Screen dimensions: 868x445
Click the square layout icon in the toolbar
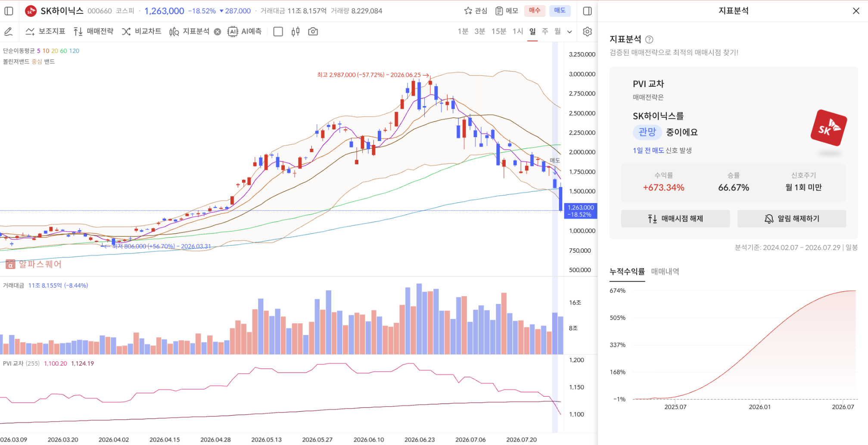(x=278, y=31)
